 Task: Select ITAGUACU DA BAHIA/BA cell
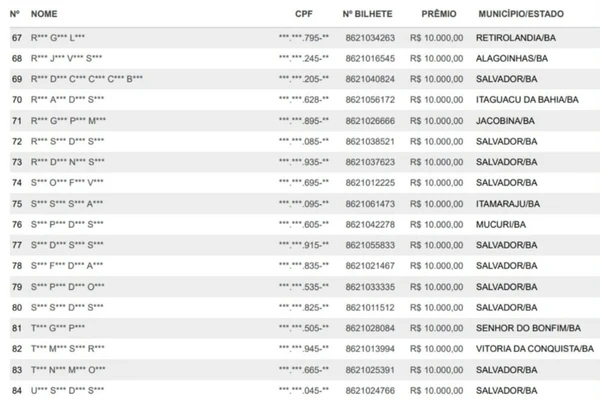(527, 100)
